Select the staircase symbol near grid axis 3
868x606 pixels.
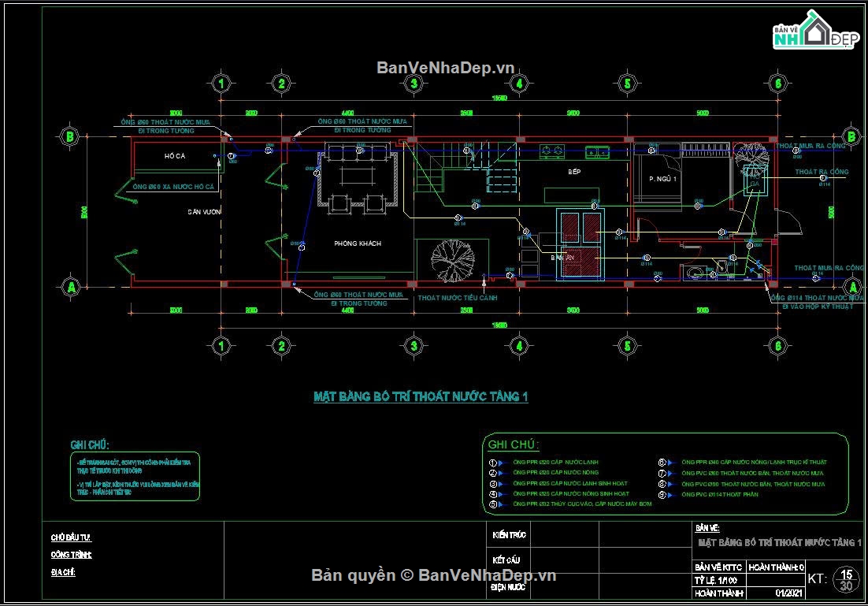click(x=466, y=167)
